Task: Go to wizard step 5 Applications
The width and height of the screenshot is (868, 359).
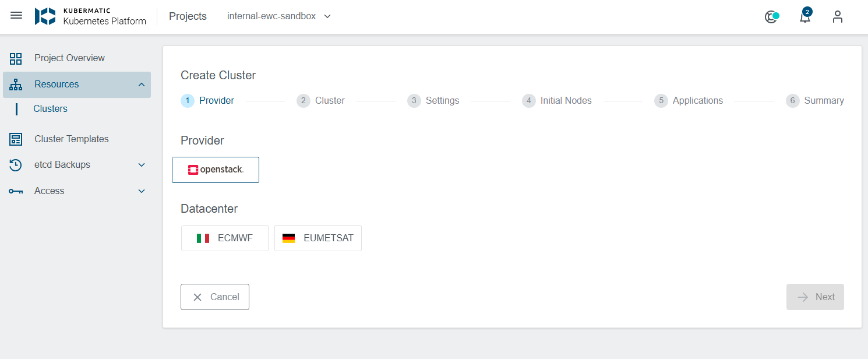Action: click(x=689, y=101)
